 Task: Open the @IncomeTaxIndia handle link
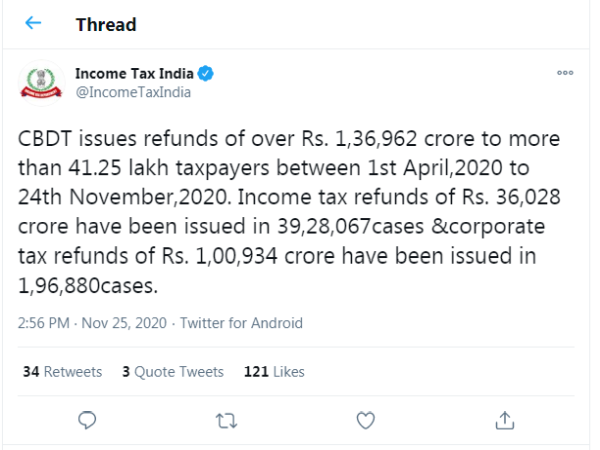pos(133,92)
